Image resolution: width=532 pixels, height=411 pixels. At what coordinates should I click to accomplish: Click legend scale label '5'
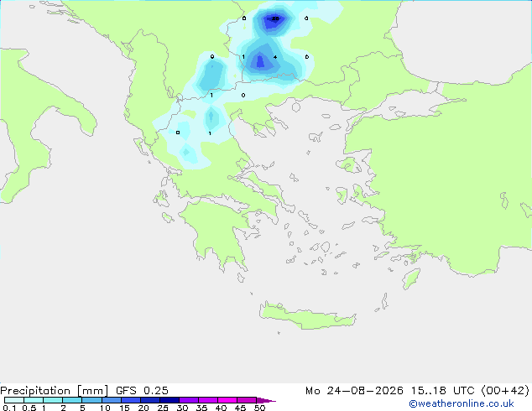pos(82,408)
